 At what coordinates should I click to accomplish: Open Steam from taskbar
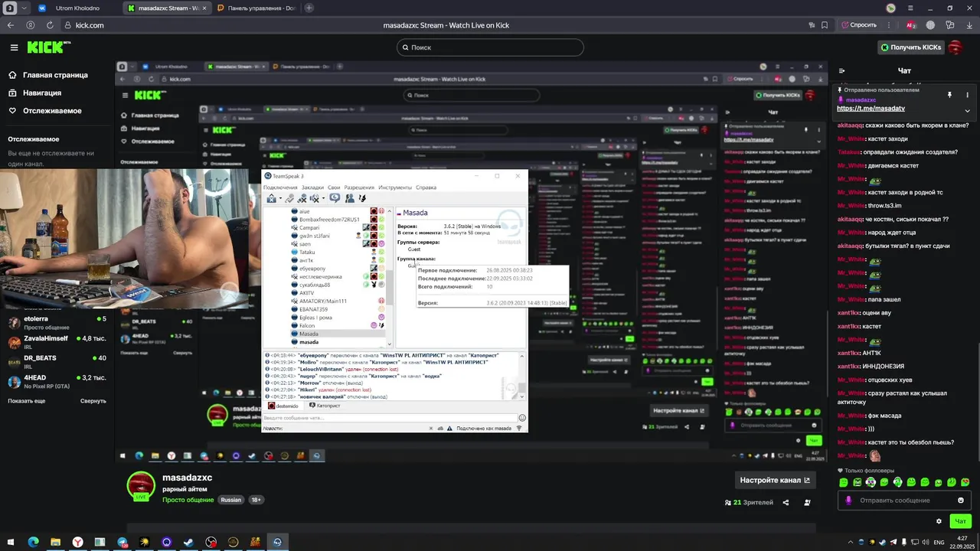point(188,542)
